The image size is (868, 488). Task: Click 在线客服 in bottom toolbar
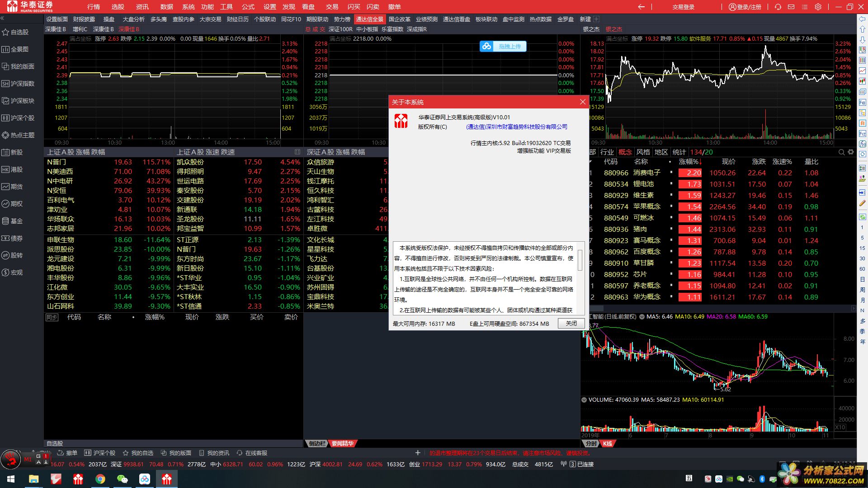(252, 453)
